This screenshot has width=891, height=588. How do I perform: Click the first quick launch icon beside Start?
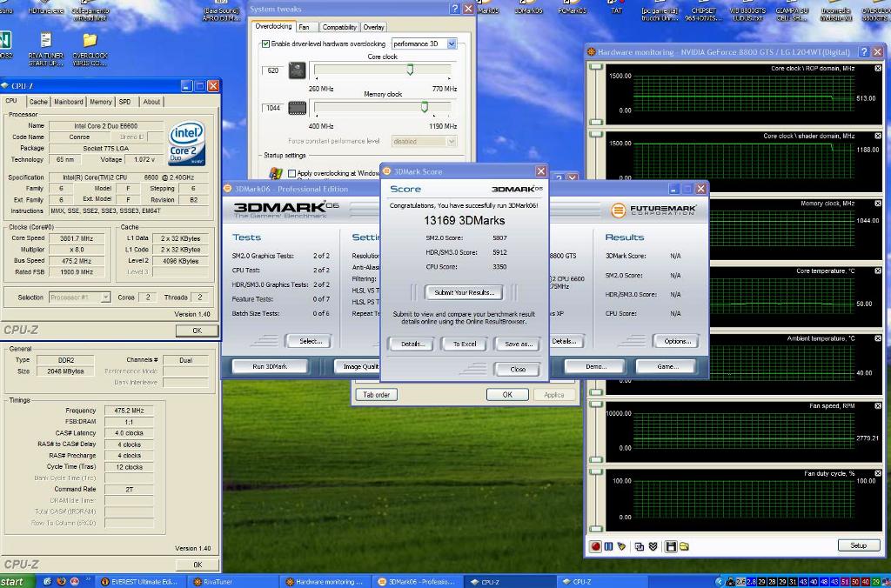[48, 582]
